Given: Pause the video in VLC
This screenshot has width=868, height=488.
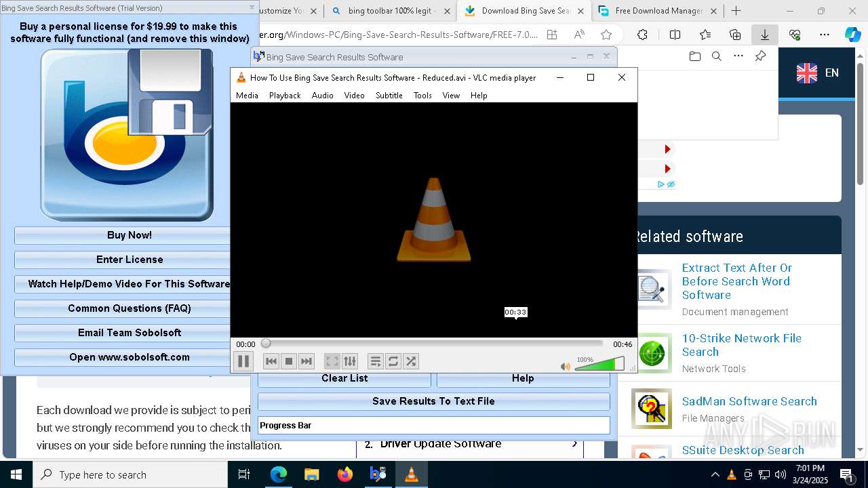Looking at the screenshot, I should [x=243, y=361].
